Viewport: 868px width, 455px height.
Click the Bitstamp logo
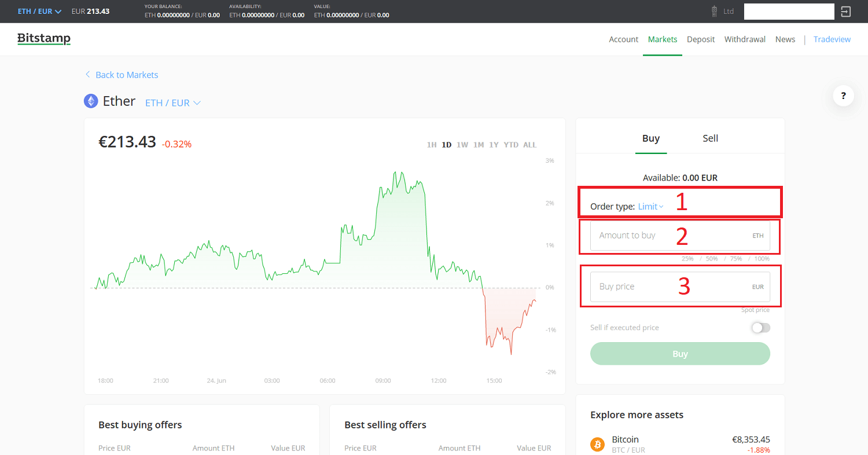point(44,39)
